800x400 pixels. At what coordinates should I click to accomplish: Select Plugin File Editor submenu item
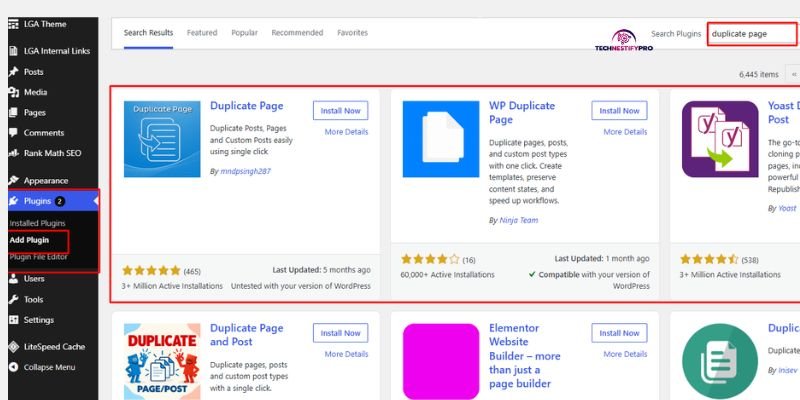[x=38, y=257]
